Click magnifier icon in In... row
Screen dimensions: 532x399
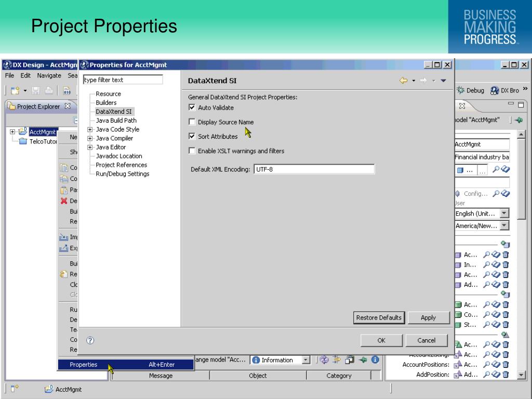(486, 264)
